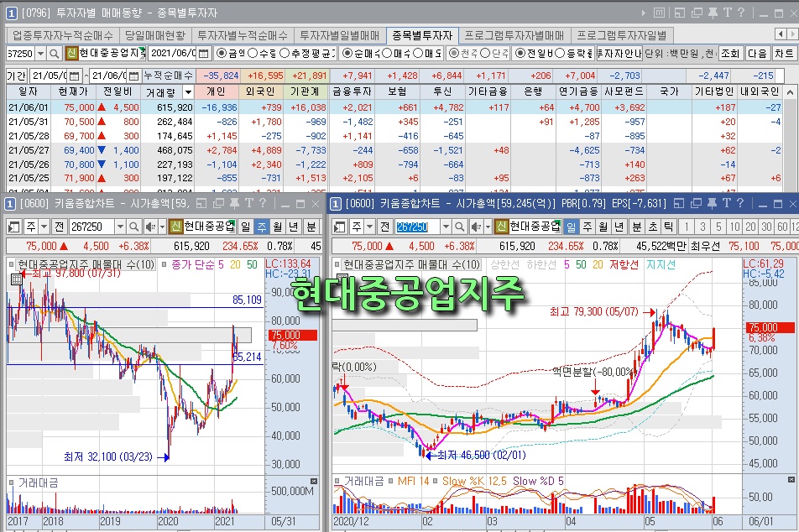Click the green 신 badge in the weekly chart toolbar
Screen dimensions: 799x532
[x=175, y=227]
